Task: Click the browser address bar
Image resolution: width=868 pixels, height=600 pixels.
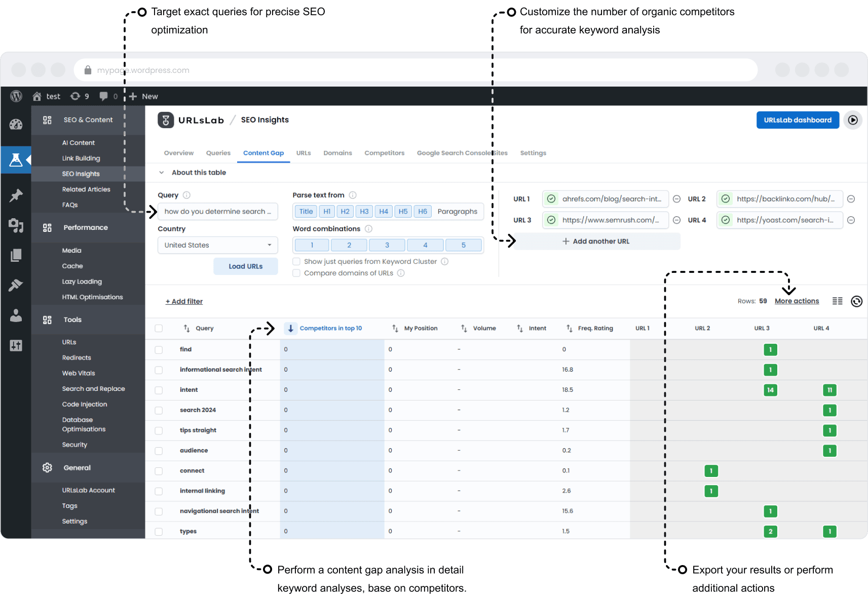Action: (x=416, y=70)
